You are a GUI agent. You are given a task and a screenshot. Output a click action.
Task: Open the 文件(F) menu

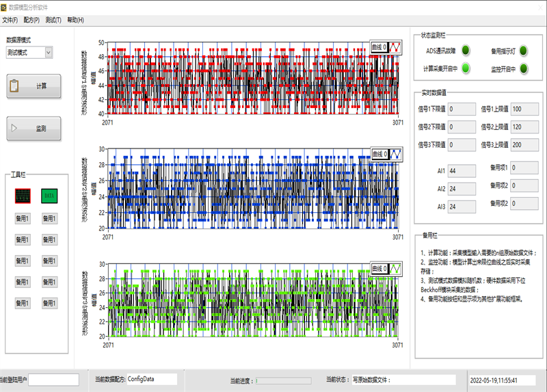10,20
